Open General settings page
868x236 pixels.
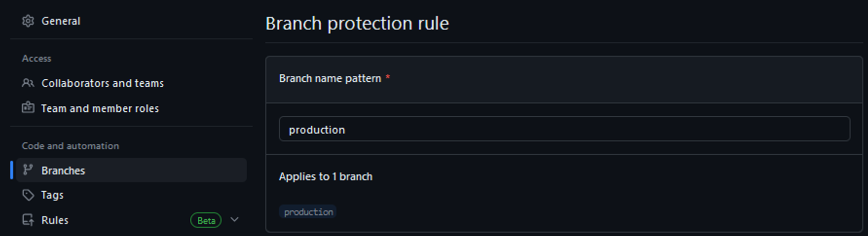point(61,21)
